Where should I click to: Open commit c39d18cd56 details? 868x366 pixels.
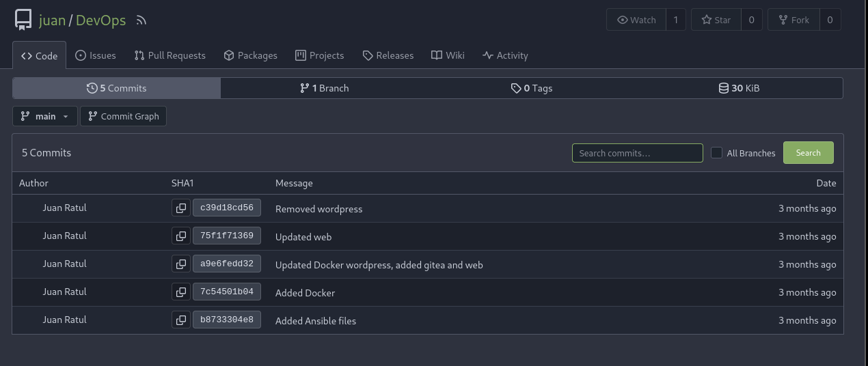point(226,208)
